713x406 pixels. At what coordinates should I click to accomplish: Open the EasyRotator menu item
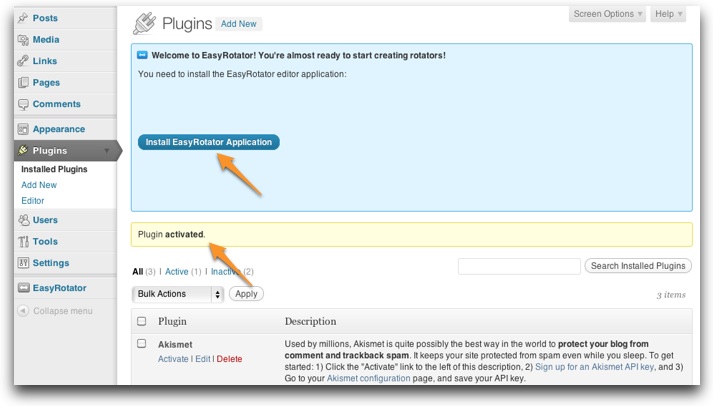tap(60, 288)
